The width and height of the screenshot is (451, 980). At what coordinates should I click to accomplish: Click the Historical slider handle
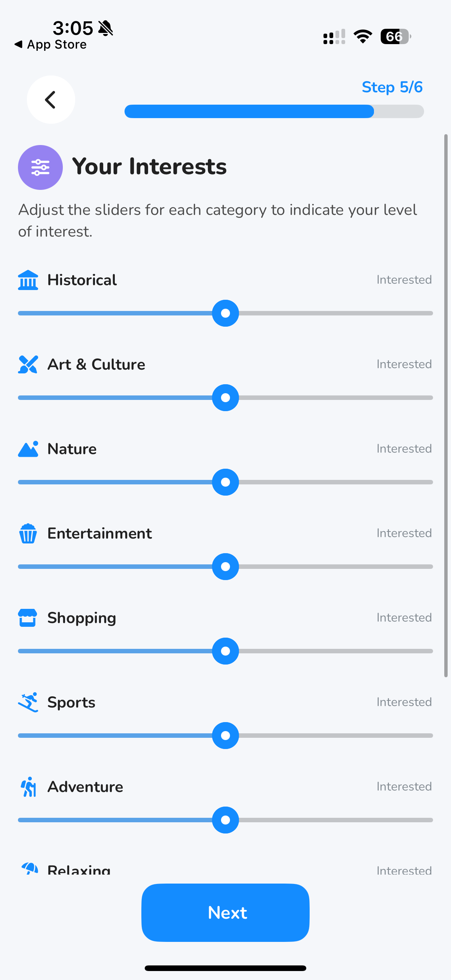click(225, 313)
